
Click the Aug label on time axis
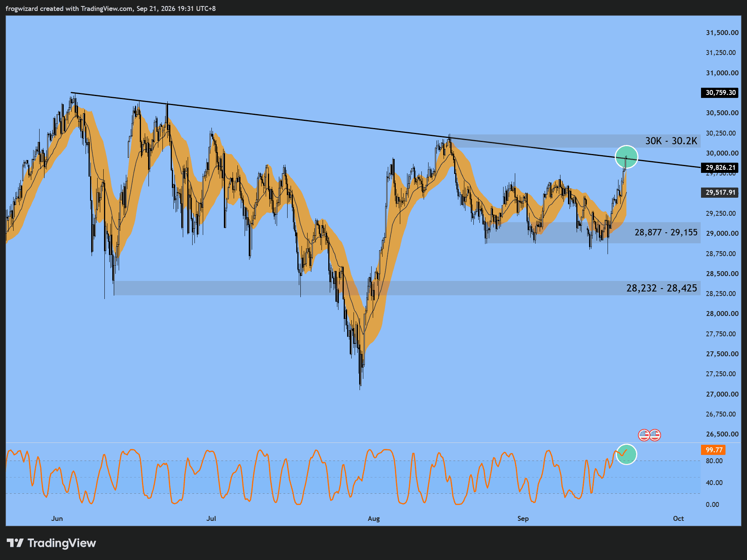pyautogui.click(x=374, y=519)
